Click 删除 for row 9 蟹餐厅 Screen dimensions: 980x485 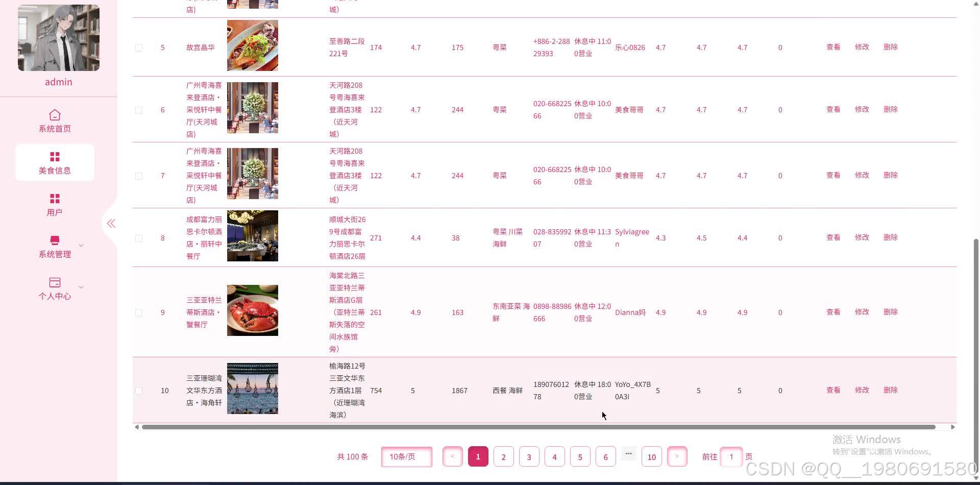(890, 312)
